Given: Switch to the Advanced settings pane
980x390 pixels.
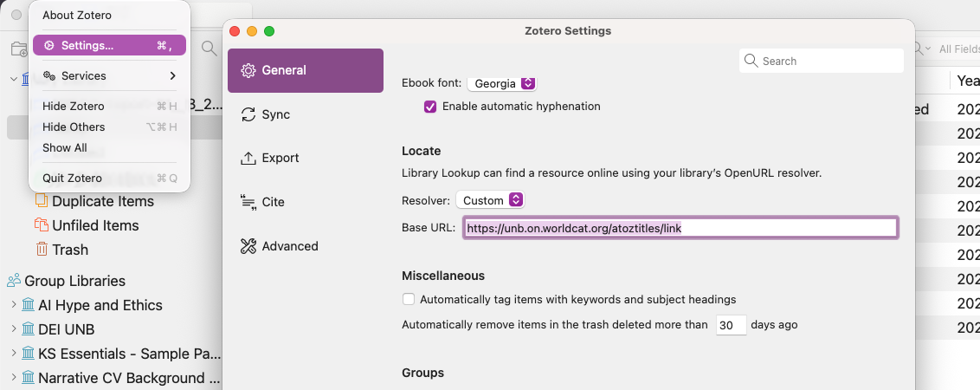Looking at the screenshot, I should 306,246.
